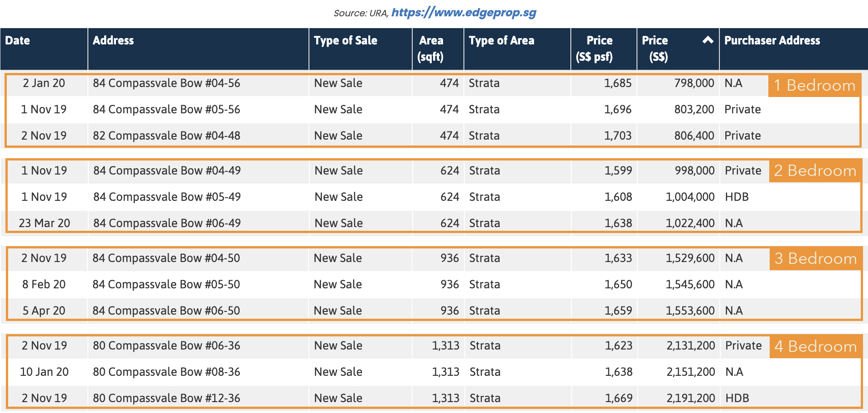
Task: Select the date 23 Mar 20
Action: (44, 224)
